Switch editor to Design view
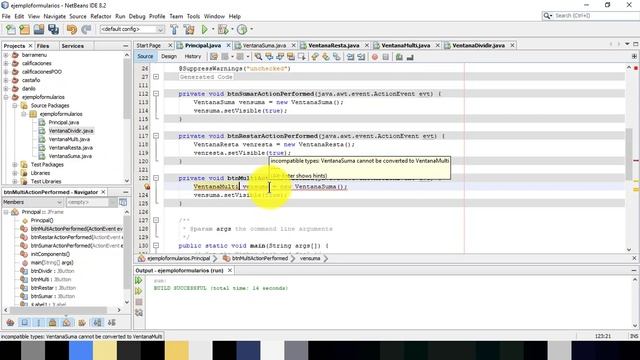640x360 pixels. [169, 57]
